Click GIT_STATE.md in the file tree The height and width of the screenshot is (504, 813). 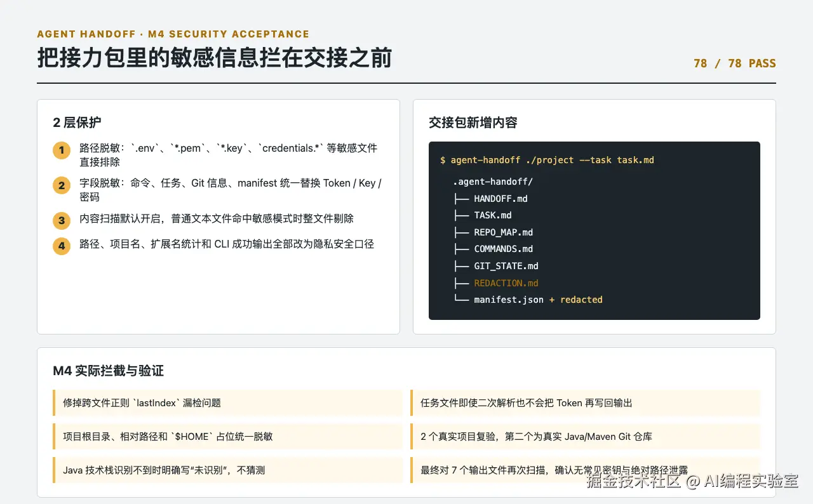coord(506,266)
